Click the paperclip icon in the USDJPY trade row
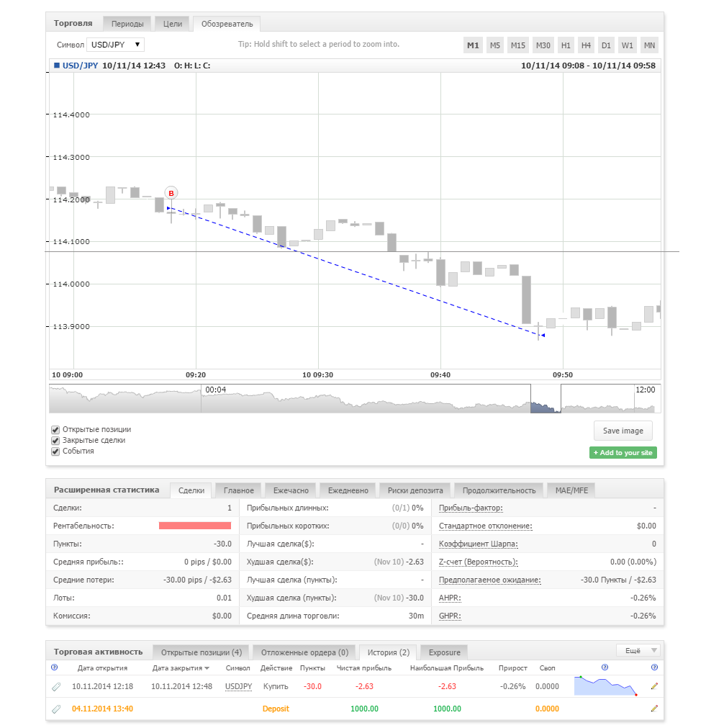Image resolution: width=706 pixels, height=728 pixels. 55,687
